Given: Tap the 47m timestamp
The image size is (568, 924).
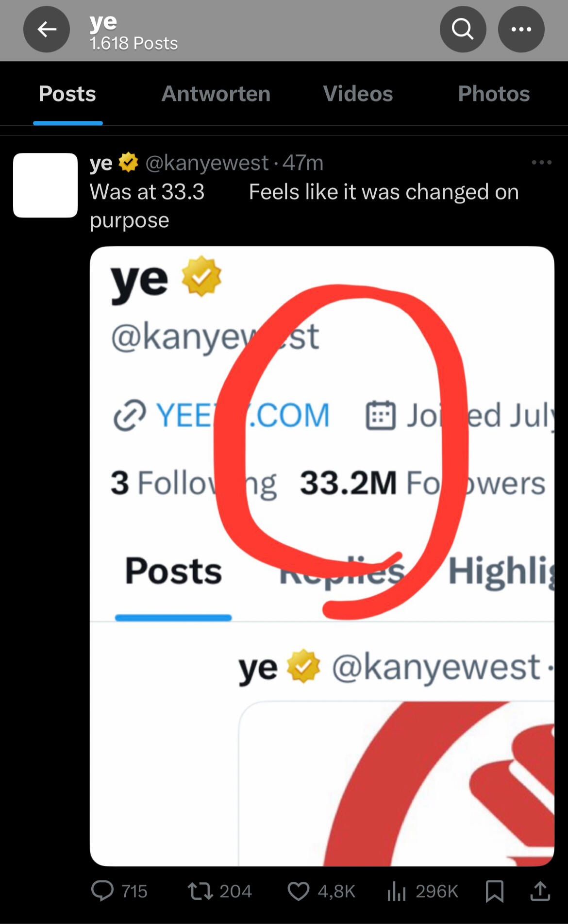Looking at the screenshot, I should pyautogui.click(x=303, y=163).
